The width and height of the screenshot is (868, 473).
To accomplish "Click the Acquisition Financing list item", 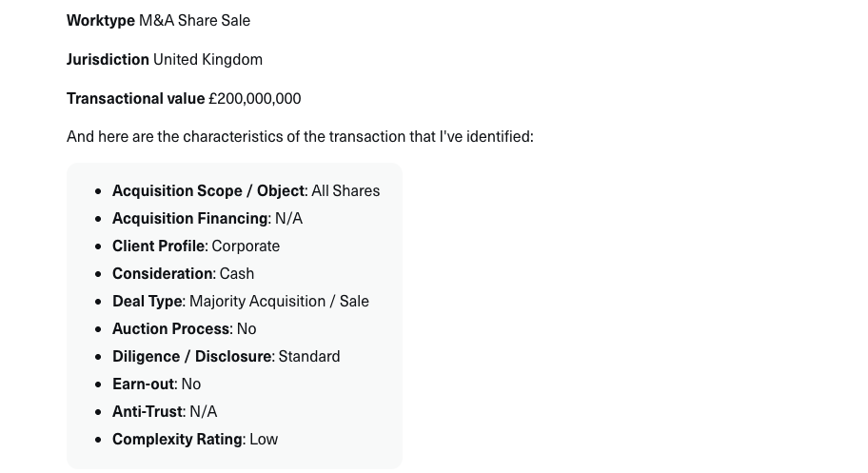I will pyautogui.click(x=207, y=218).
